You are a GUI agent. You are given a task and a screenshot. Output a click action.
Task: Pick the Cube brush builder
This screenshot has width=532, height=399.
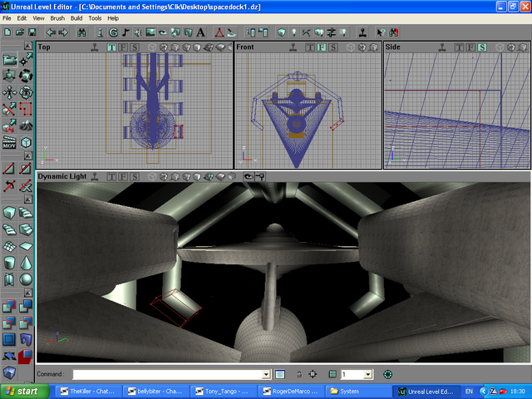[9, 212]
